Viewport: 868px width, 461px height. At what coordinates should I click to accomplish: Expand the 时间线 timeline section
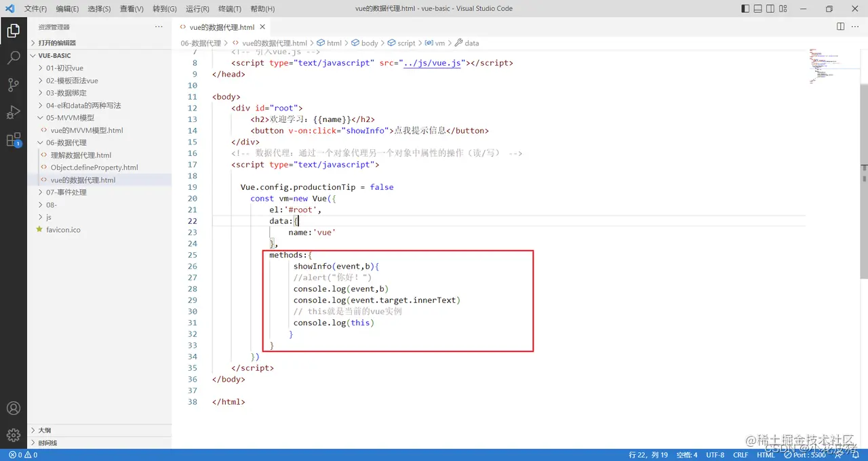tap(100, 443)
